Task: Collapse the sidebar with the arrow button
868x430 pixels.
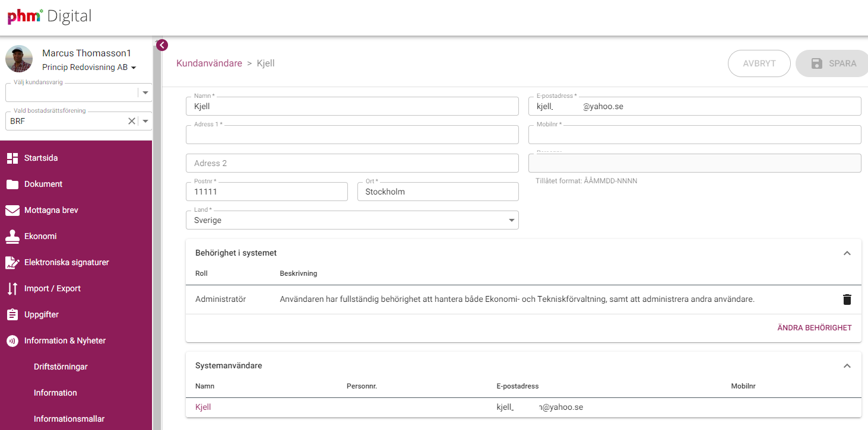Action: 162,45
